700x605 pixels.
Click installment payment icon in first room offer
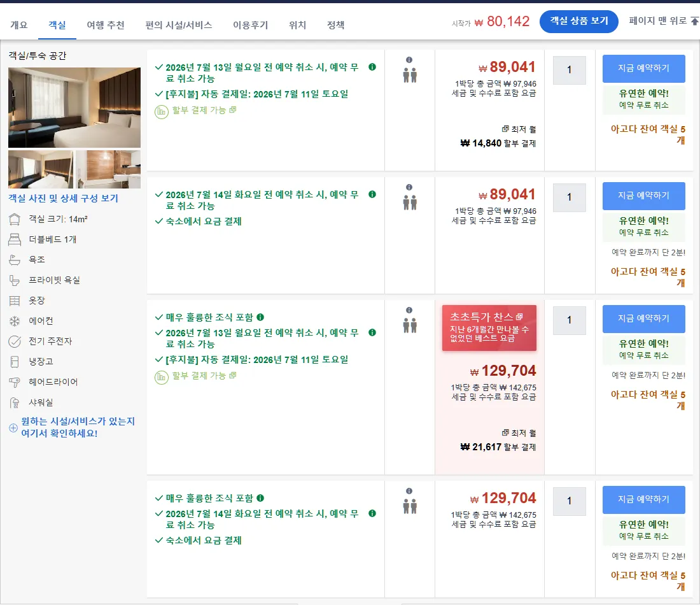tap(162, 111)
